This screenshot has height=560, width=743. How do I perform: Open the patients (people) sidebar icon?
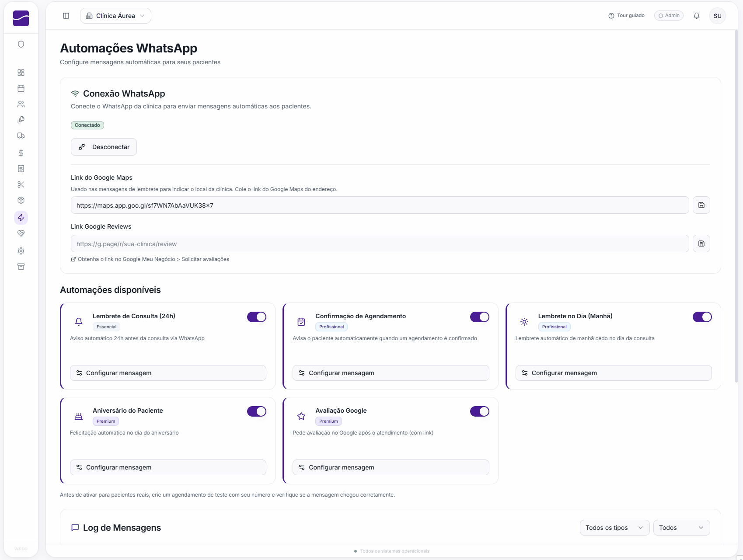click(21, 104)
